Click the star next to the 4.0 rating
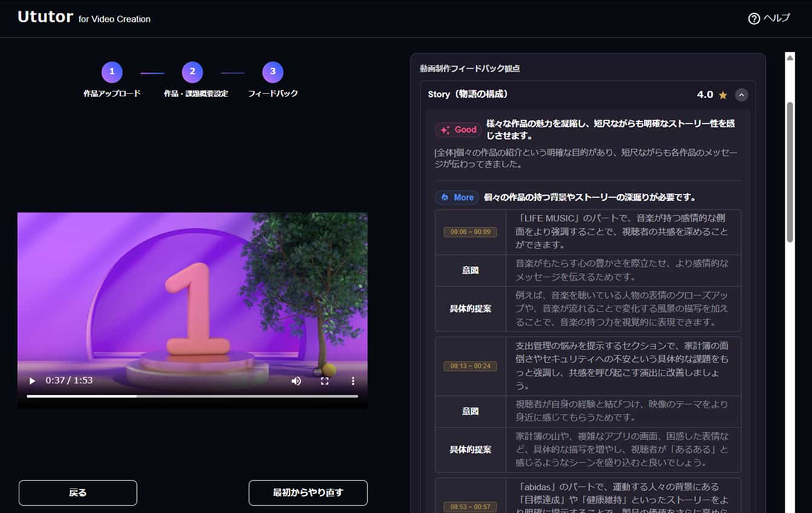The image size is (812, 513). tap(724, 95)
